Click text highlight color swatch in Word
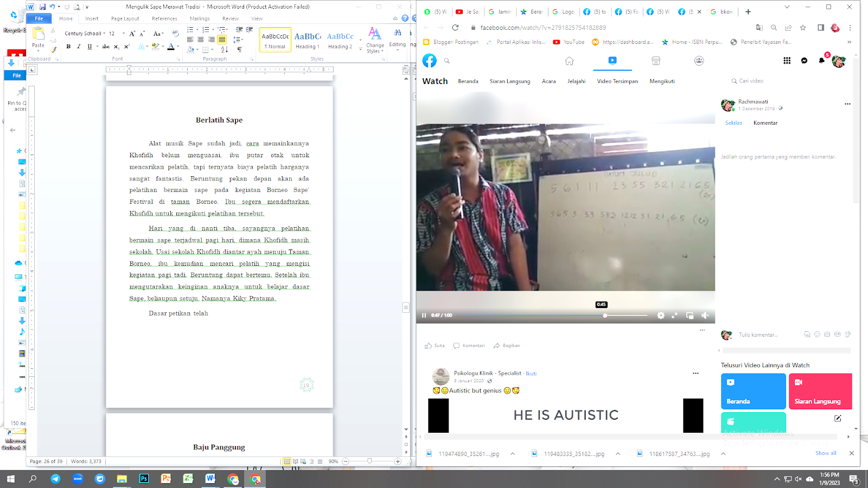The width and height of the screenshot is (868, 488). point(155,47)
